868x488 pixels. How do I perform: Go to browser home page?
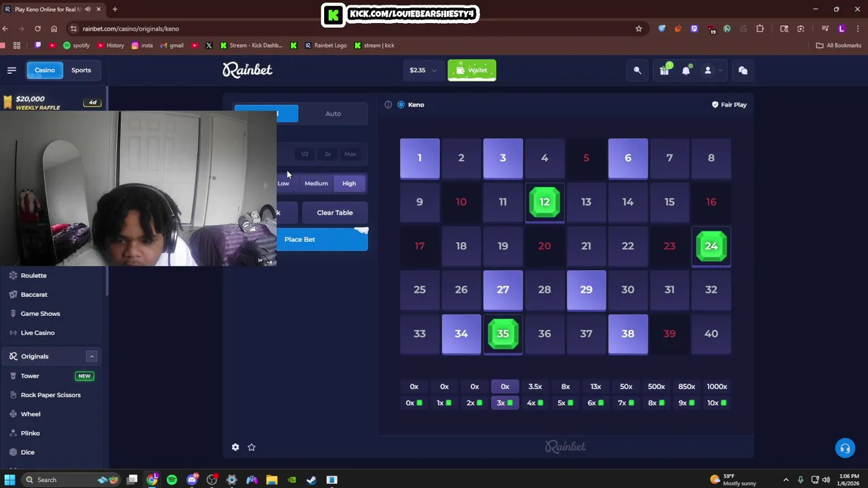tap(54, 28)
